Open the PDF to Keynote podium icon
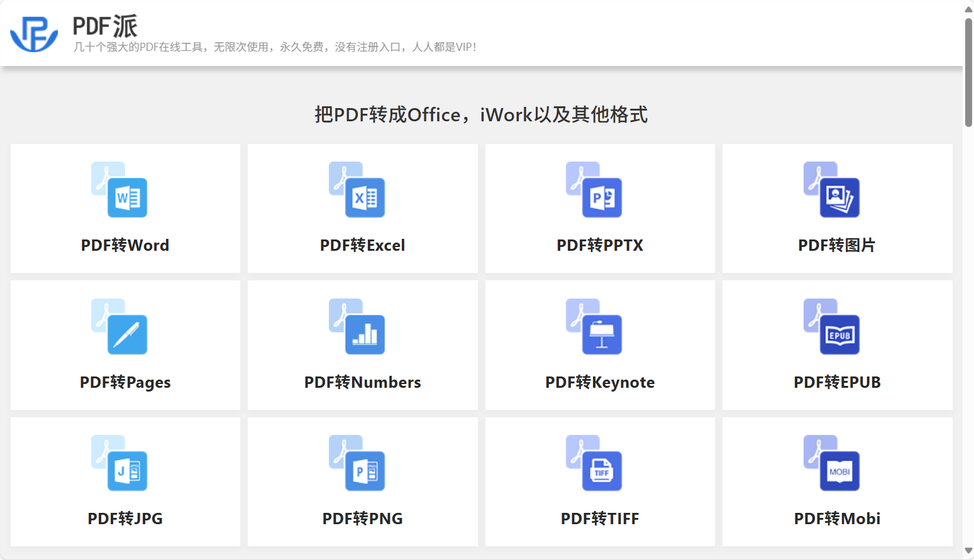The width and height of the screenshot is (974, 560). coord(594,327)
